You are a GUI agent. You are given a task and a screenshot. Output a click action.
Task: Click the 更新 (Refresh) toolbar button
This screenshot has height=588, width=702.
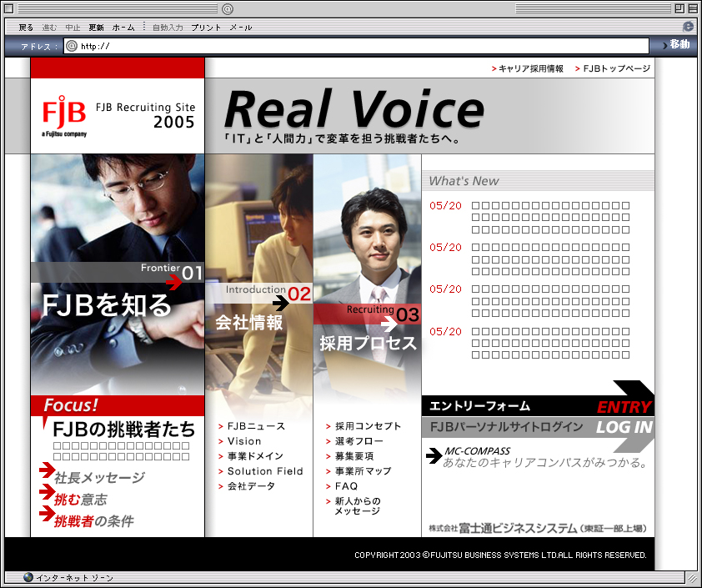click(x=96, y=28)
